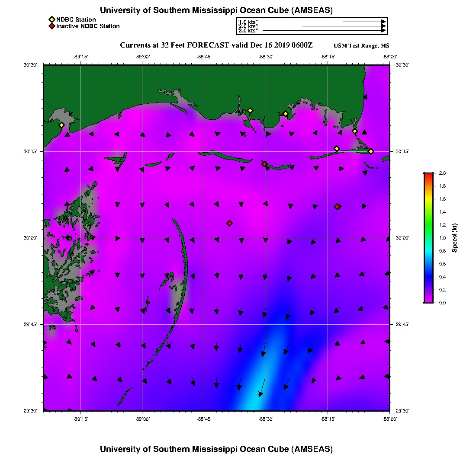
Task: Click the 'Currents at 32 Feet FORECAST' heading
Action: click(216, 45)
